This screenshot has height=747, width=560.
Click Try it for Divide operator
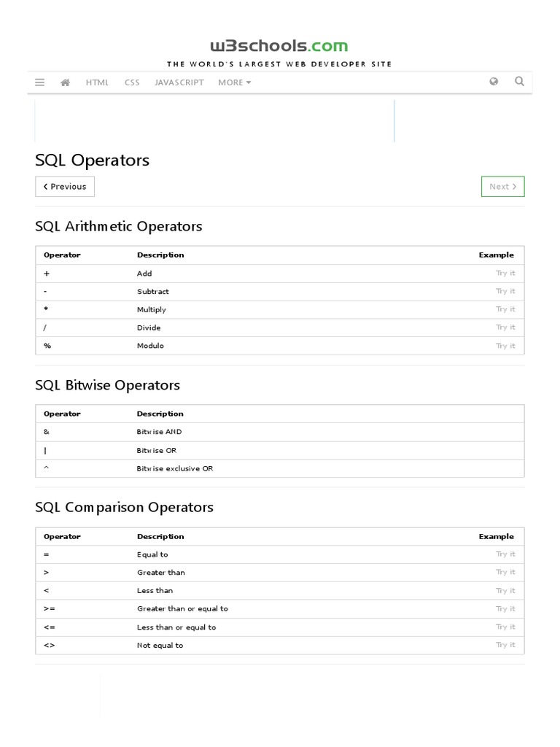coord(505,328)
